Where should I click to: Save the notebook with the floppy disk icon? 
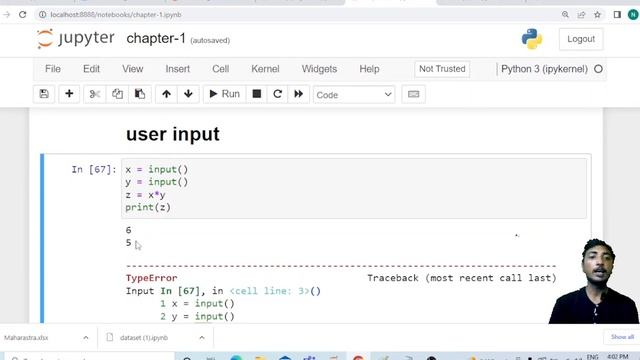pos(44,94)
